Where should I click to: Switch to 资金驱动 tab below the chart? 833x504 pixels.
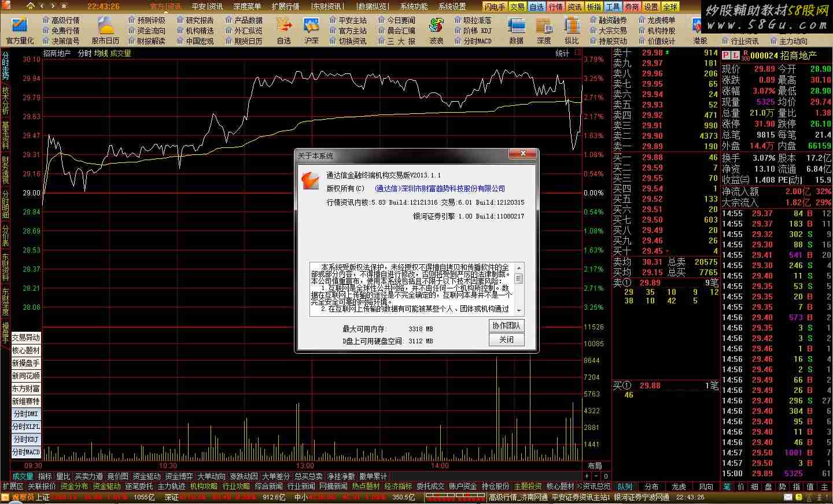[x=146, y=477]
